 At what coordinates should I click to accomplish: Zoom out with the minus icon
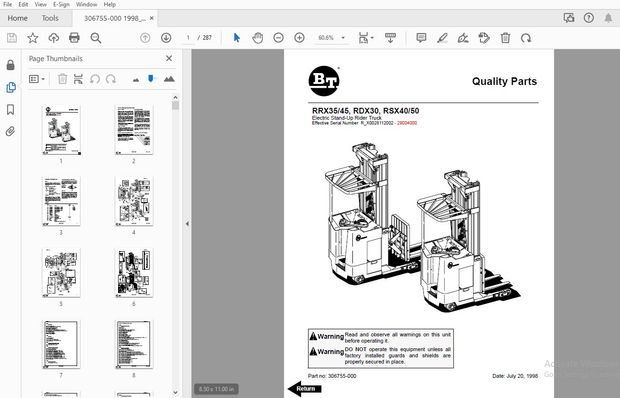[278, 38]
